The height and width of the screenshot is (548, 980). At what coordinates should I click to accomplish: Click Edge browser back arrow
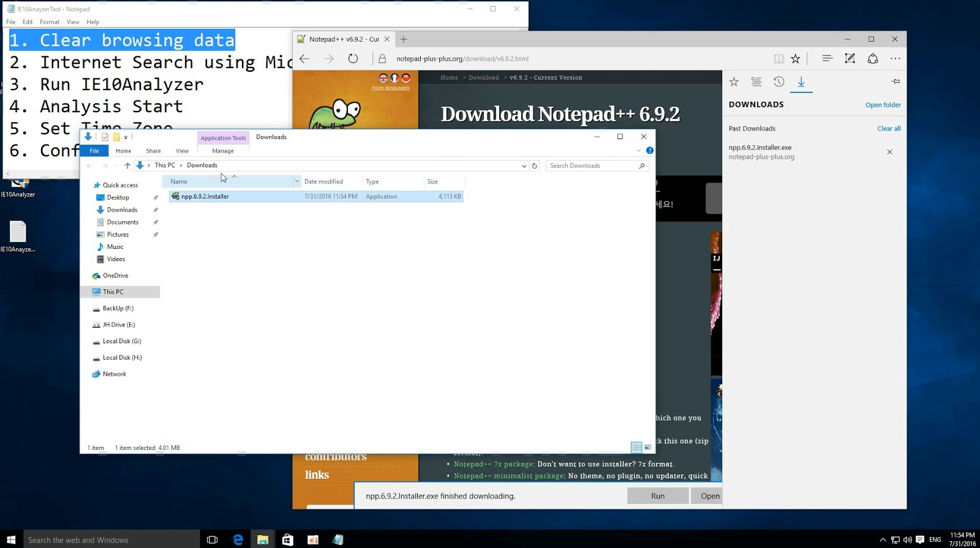pyautogui.click(x=304, y=59)
